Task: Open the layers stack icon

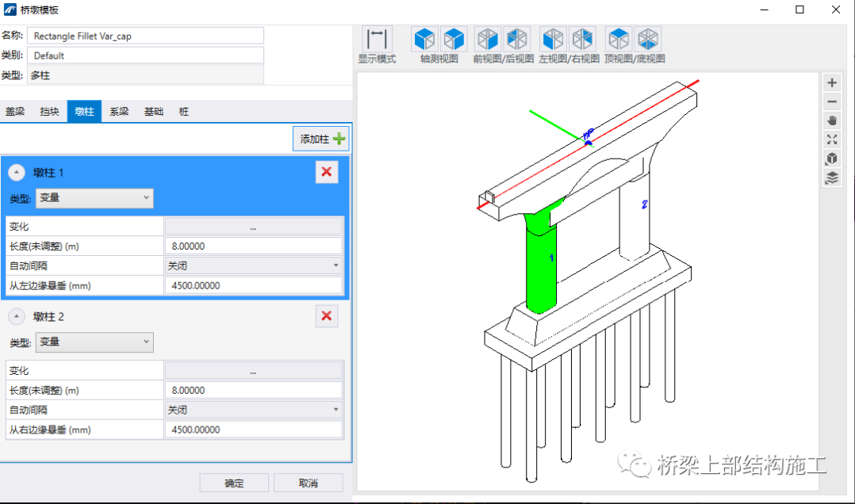Action: (x=831, y=178)
